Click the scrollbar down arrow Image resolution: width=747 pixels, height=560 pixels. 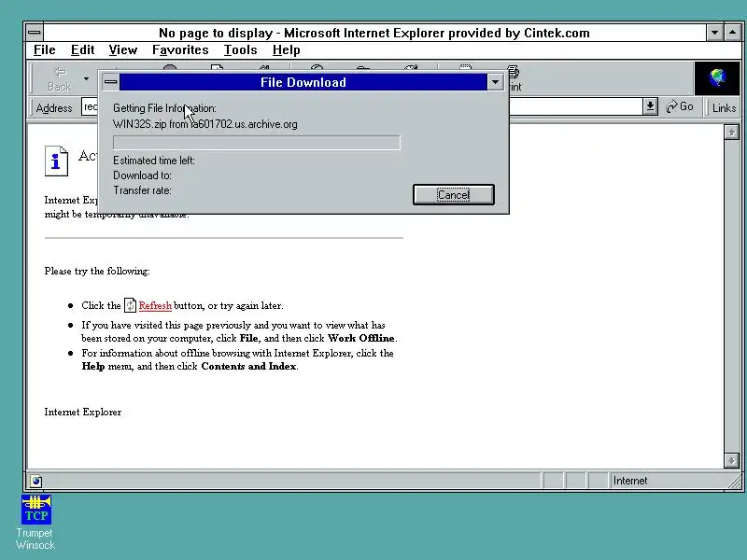(731, 460)
